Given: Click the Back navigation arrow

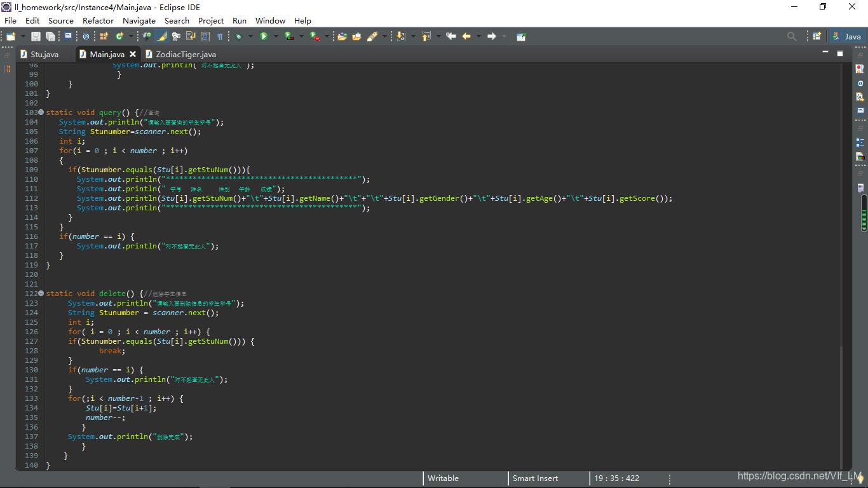Looking at the screenshot, I should pyautogui.click(x=466, y=36).
